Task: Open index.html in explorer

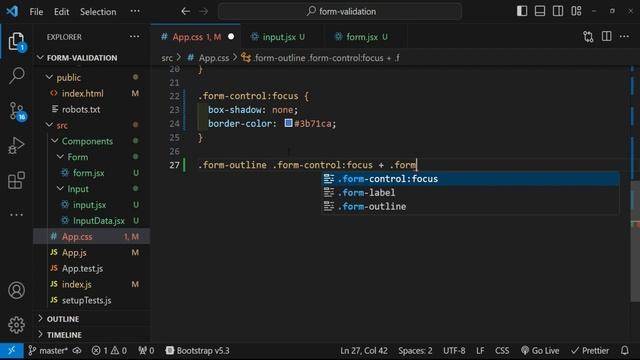Action: click(x=82, y=93)
